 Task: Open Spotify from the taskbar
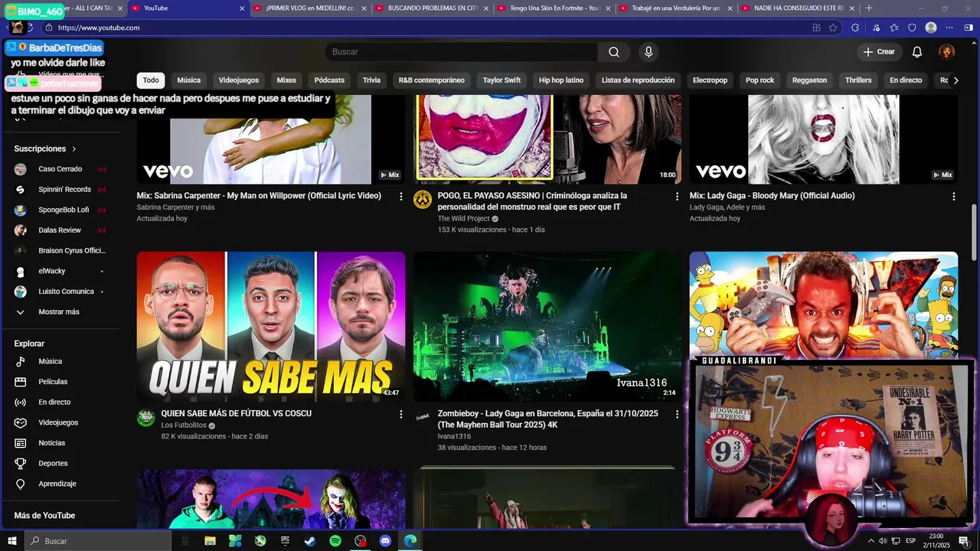(335, 541)
